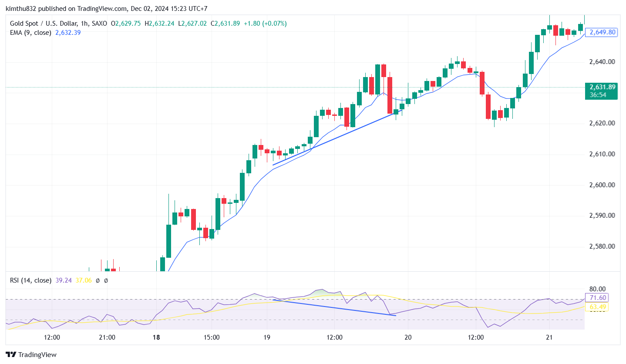This screenshot has height=364, width=626.
Task: Click the '18' date label on time axis
Action: (157, 337)
